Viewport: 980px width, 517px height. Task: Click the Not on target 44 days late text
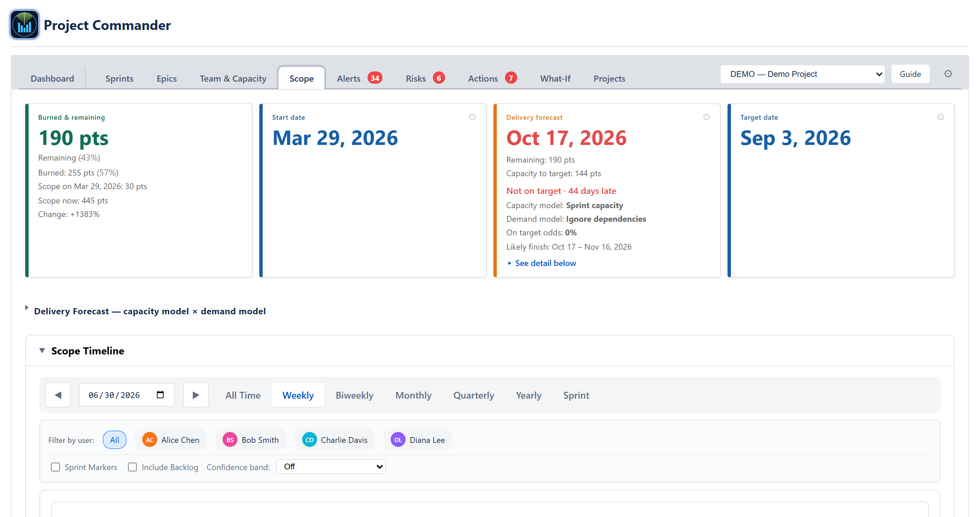561,190
